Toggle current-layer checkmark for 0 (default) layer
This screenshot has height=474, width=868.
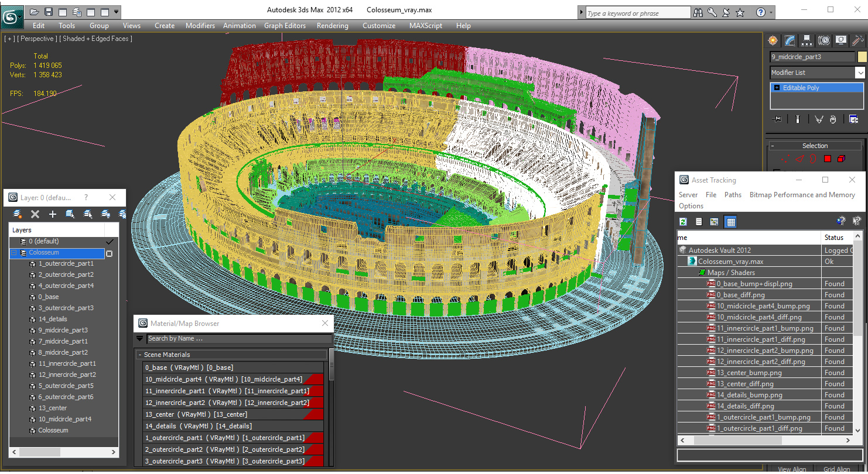click(x=109, y=241)
